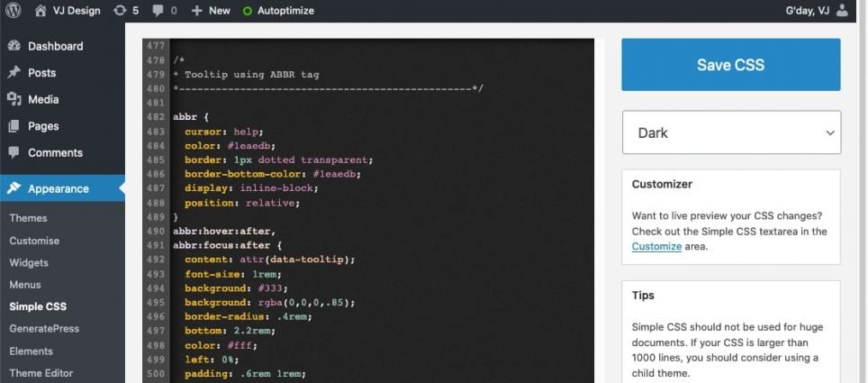The width and height of the screenshot is (868, 383).
Task: Click the plus New content icon
Action: [x=196, y=11]
